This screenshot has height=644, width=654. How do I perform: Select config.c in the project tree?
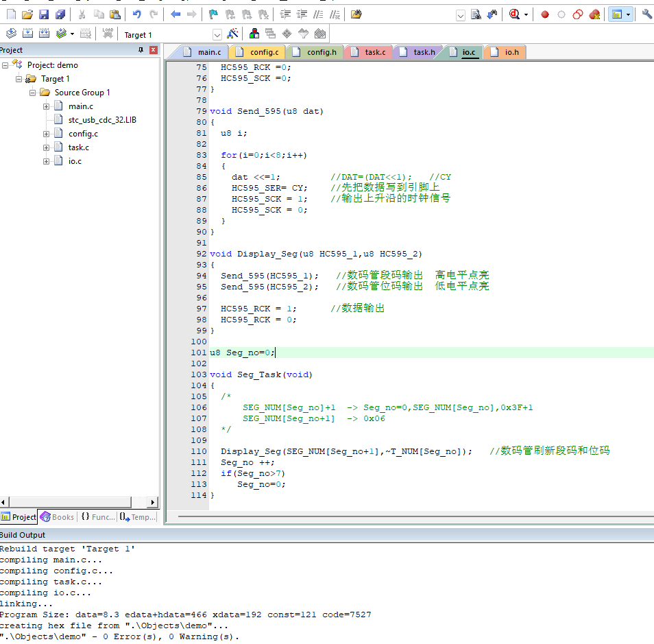83,134
